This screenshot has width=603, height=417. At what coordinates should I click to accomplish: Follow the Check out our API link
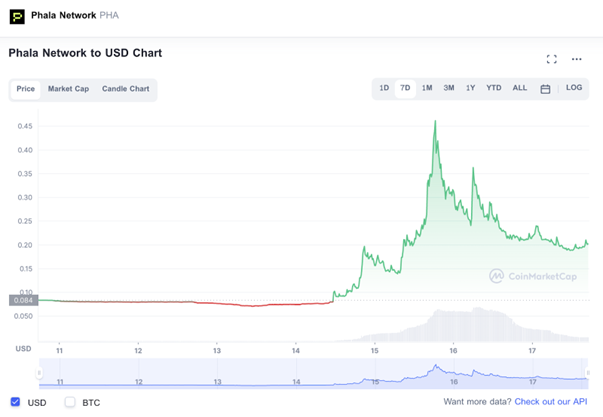(551, 402)
